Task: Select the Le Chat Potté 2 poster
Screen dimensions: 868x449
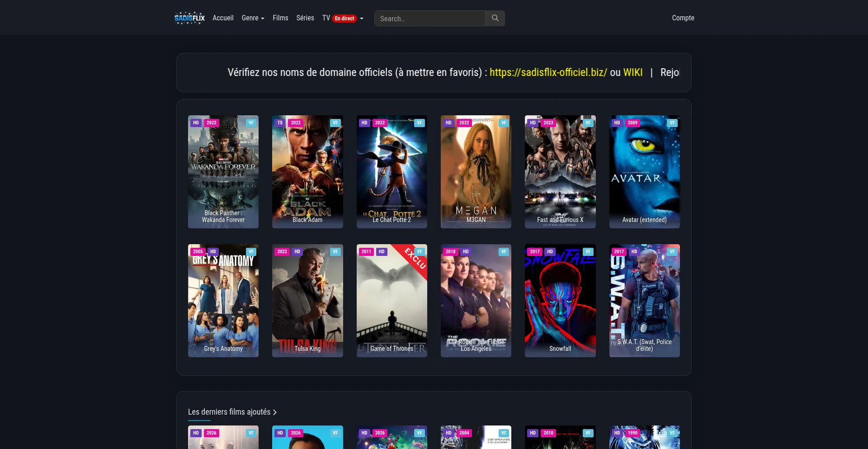Action: [392, 172]
